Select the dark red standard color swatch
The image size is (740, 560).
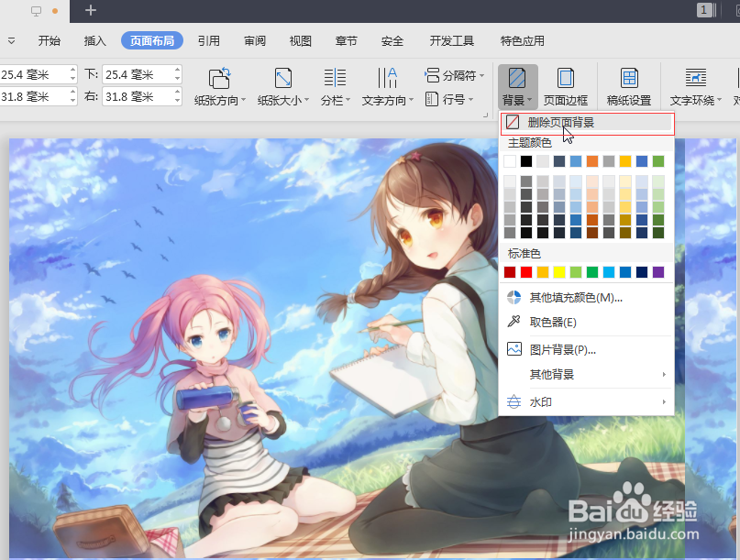tap(510, 272)
